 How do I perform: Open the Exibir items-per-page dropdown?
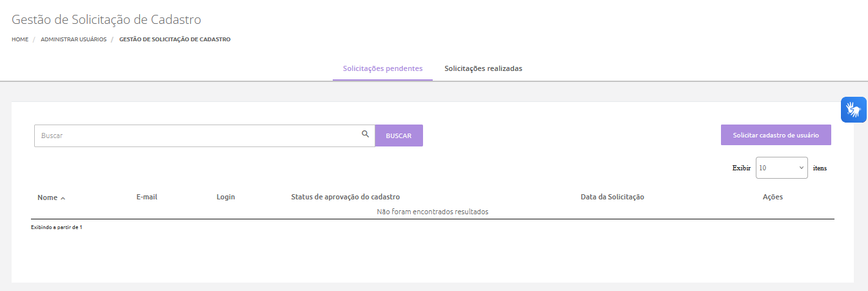[x=781, y=168]
